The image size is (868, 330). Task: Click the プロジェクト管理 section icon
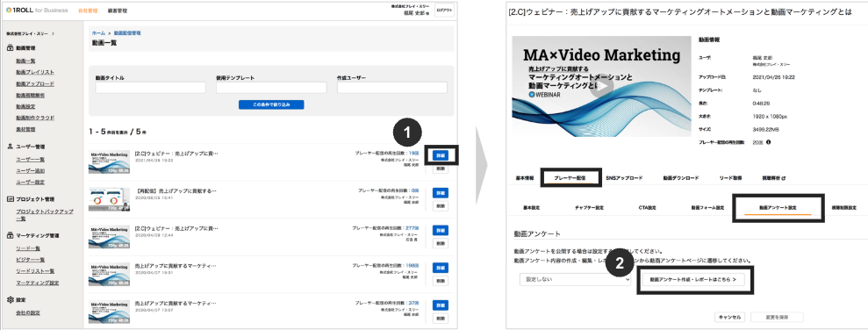click(10, 199)
